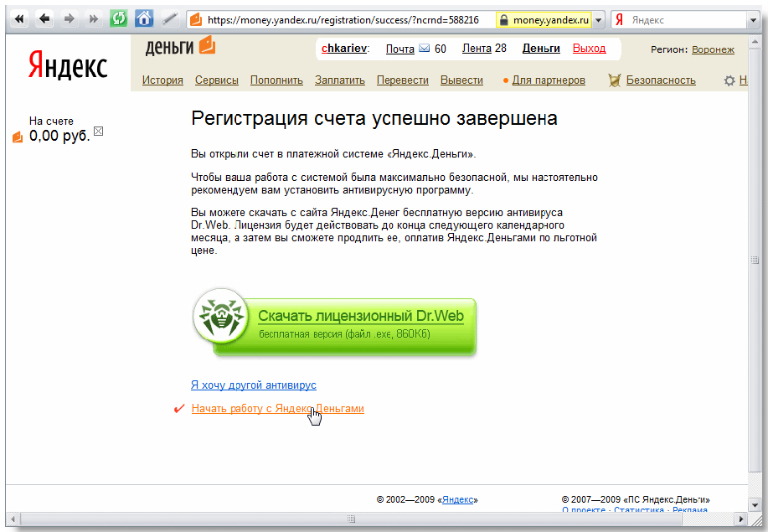Click the vertical scrollbar down arrow
This screenshot has height=532, width=768.
coord(755,504)
